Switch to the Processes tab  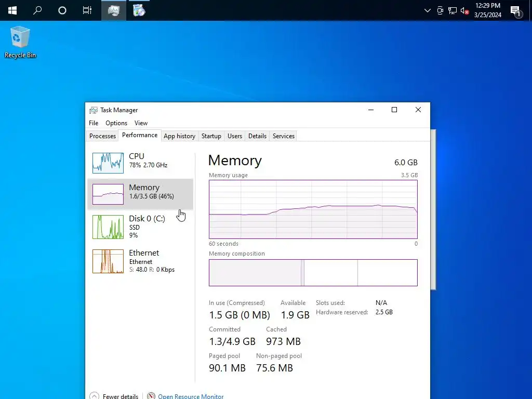pos(102,136)
